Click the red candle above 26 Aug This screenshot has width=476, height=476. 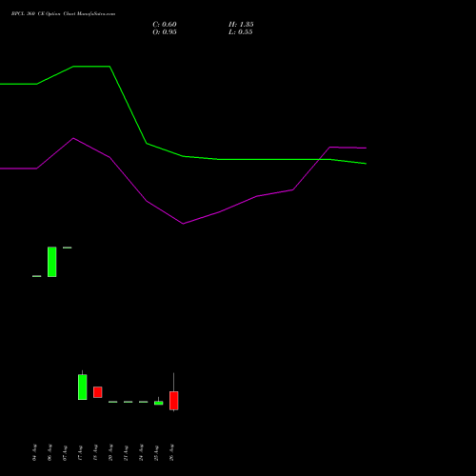click(174, 401)
